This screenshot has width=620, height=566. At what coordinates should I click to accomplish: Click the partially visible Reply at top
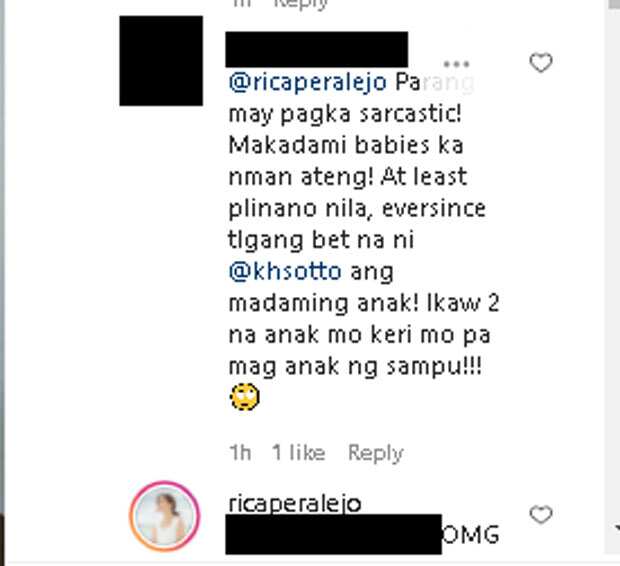[x=301, y=4]
